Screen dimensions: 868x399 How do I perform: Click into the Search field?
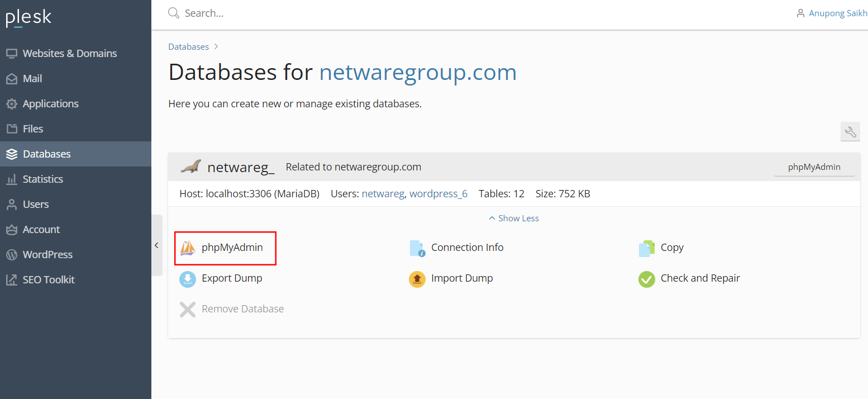335,13
